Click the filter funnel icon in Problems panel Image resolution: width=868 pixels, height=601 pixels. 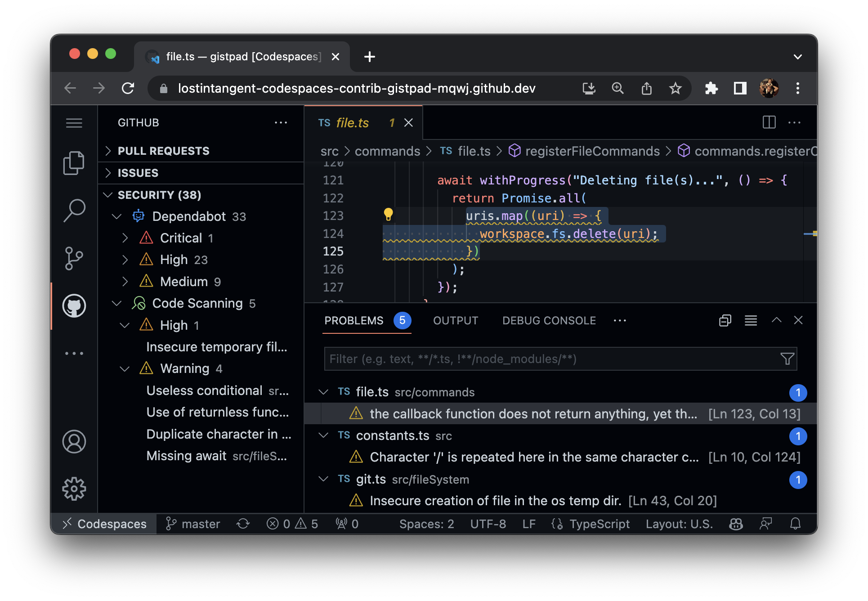(x=786, y=359)
